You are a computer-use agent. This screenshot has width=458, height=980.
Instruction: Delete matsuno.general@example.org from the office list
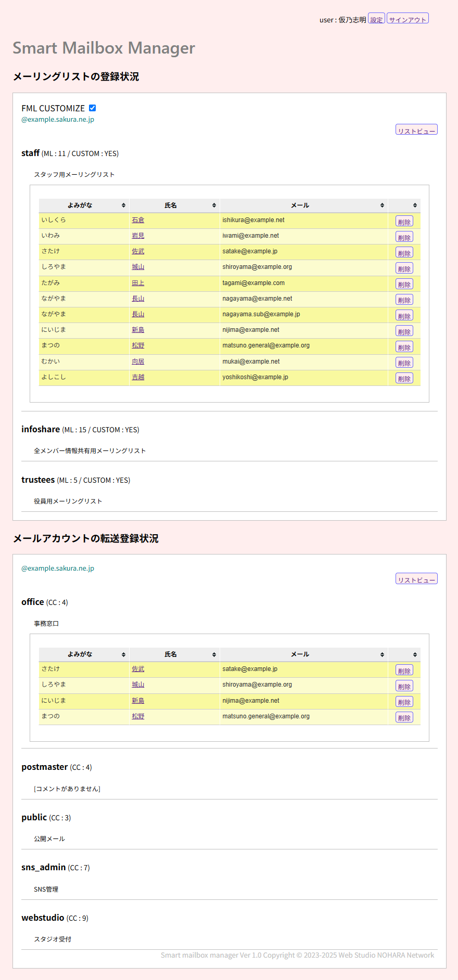point(404,717)
